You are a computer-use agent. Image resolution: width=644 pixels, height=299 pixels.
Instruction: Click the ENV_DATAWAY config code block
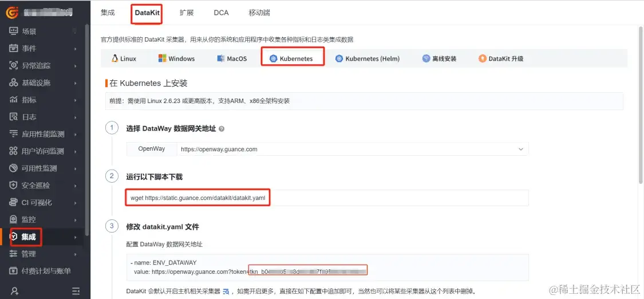(327, 267)
